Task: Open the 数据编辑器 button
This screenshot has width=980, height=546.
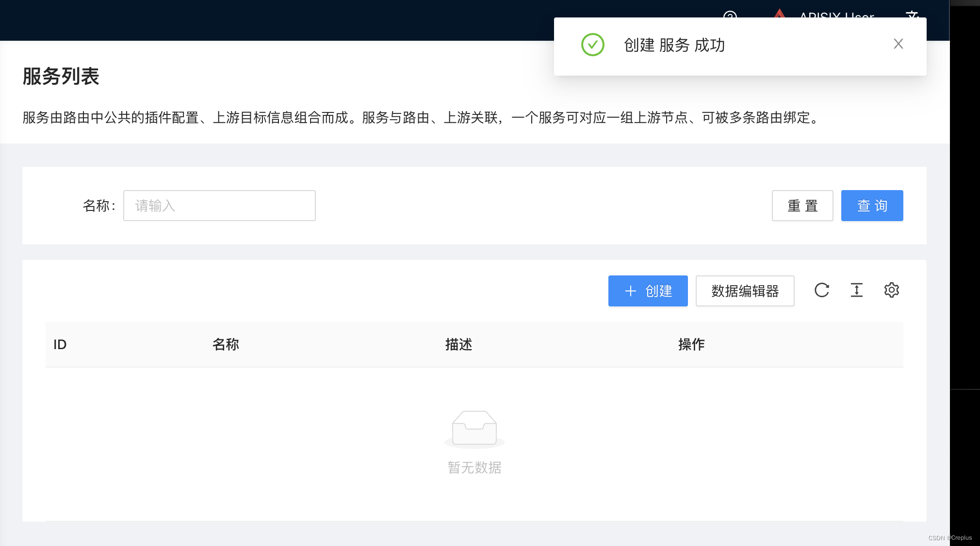Action: coord(745,291)
